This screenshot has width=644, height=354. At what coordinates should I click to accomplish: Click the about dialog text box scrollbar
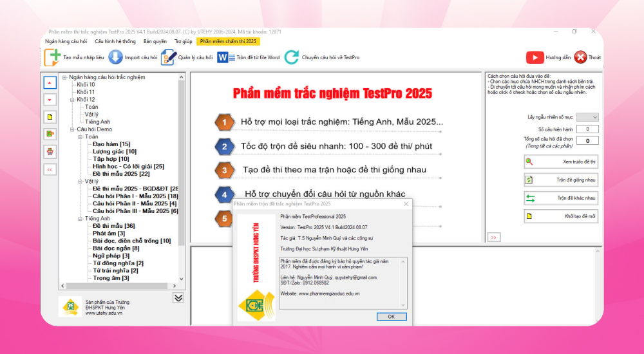tap(403, 283)
